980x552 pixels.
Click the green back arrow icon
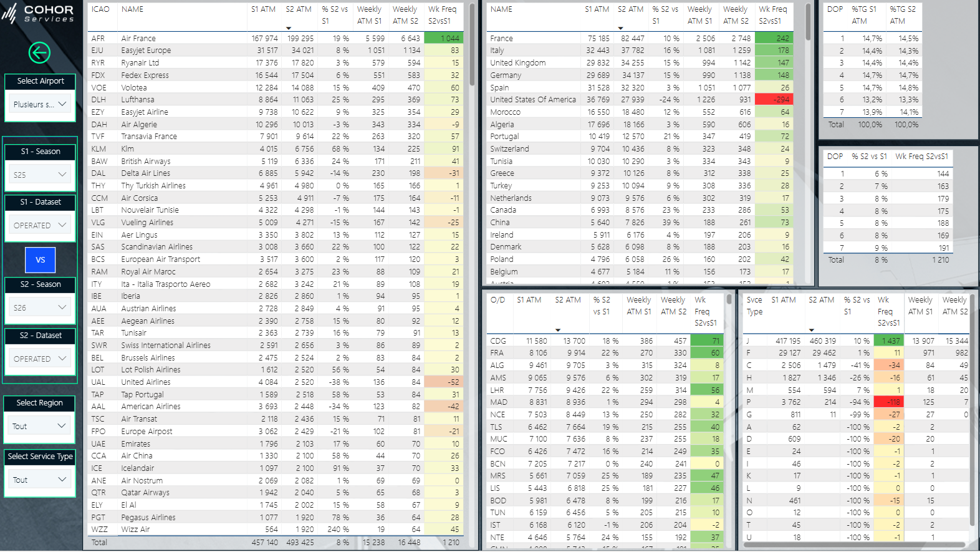[39, 53]
